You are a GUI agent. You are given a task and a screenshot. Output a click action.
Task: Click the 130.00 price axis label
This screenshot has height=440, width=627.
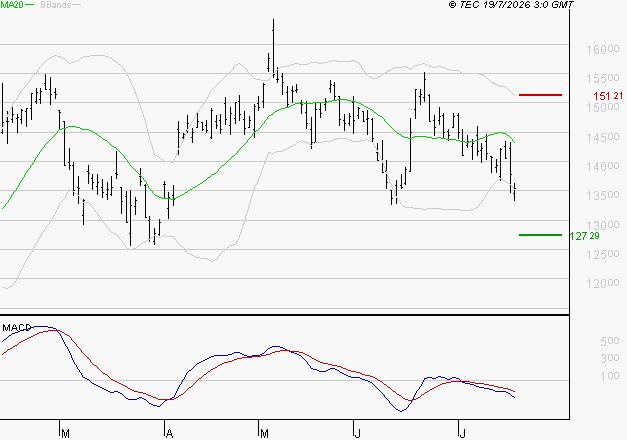coord(603,225)
